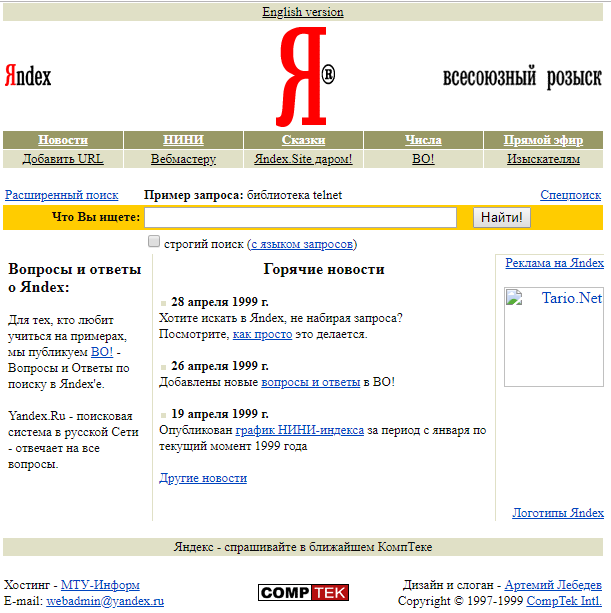Click the CompTek logo image

[x=303, y=593]
